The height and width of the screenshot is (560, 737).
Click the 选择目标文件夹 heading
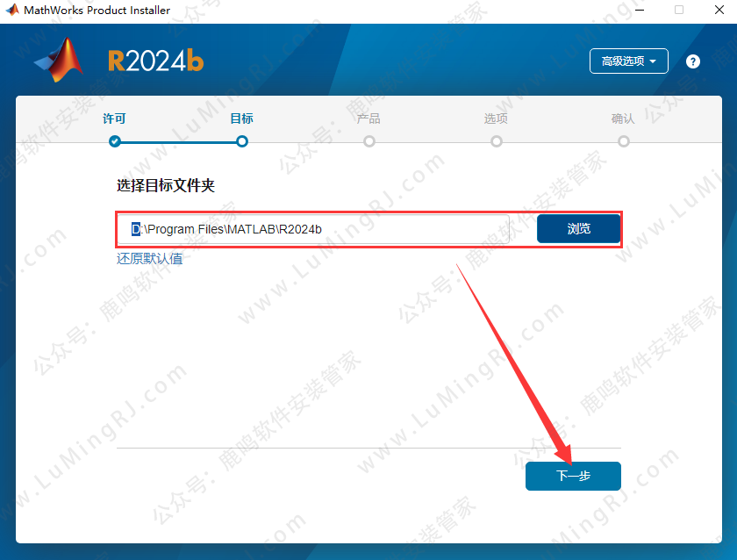pos(166,185)
